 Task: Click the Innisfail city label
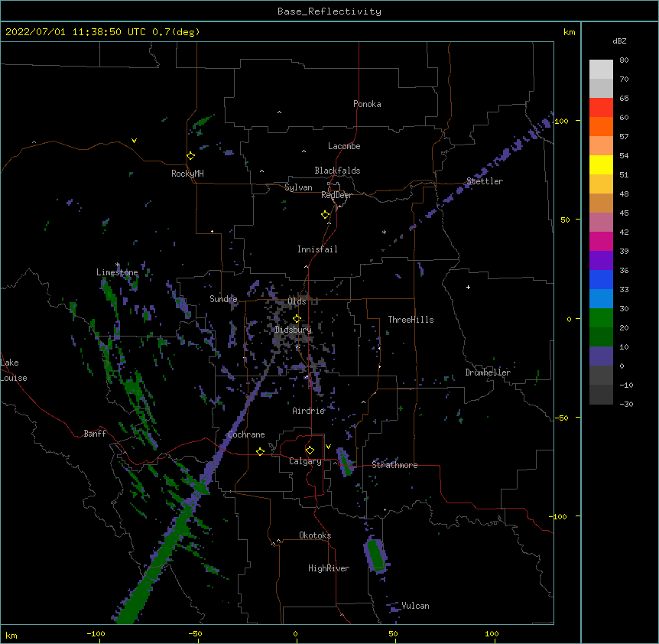click(317, 249)
